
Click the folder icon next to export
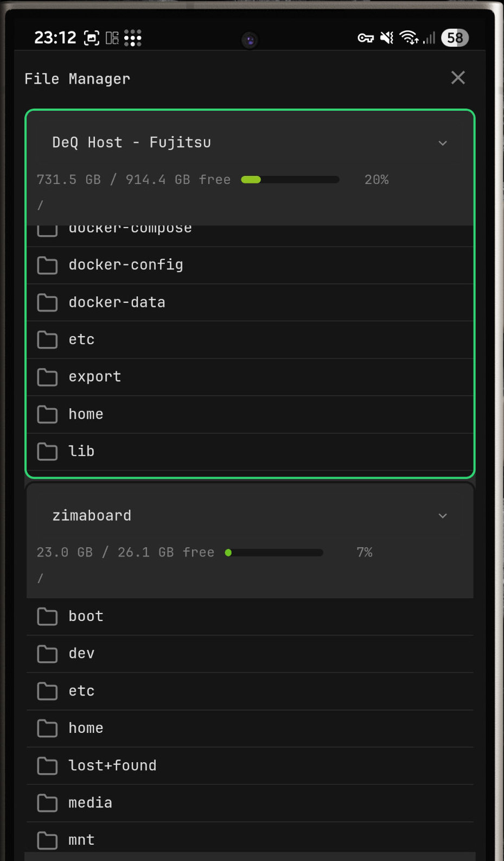(47, 377)
